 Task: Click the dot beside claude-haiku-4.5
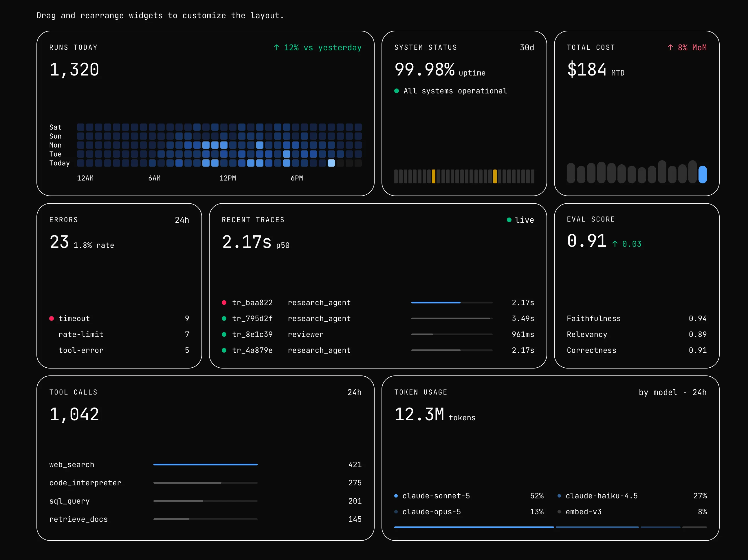(x=559, y=496)
